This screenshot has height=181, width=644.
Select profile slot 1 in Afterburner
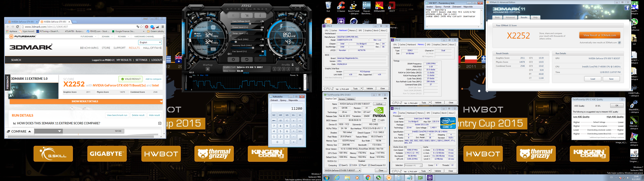pyautogui.click(x=275, y=69)
